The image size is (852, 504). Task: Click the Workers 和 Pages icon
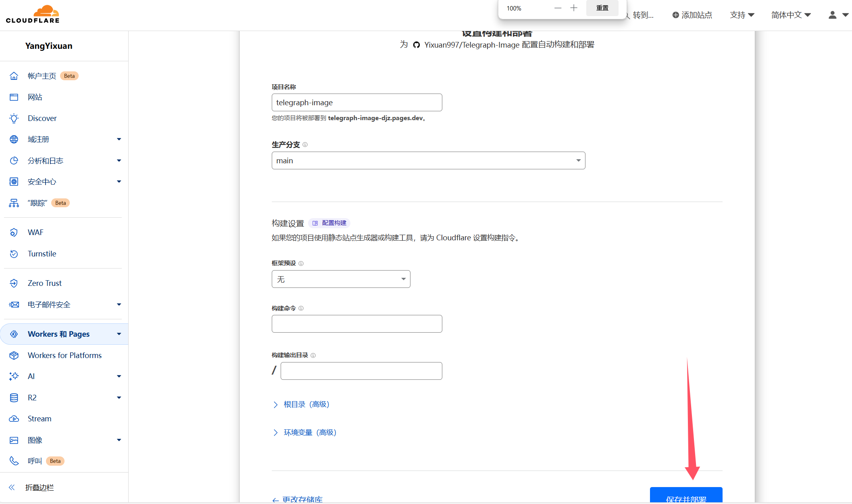point(14,334)
